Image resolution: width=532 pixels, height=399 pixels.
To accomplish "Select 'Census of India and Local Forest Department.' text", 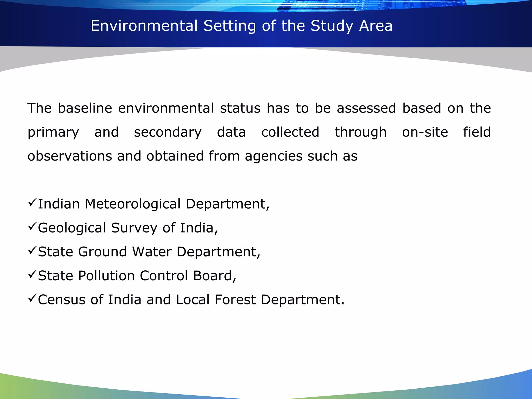I will pyautogui.click(x=191, y=300).
